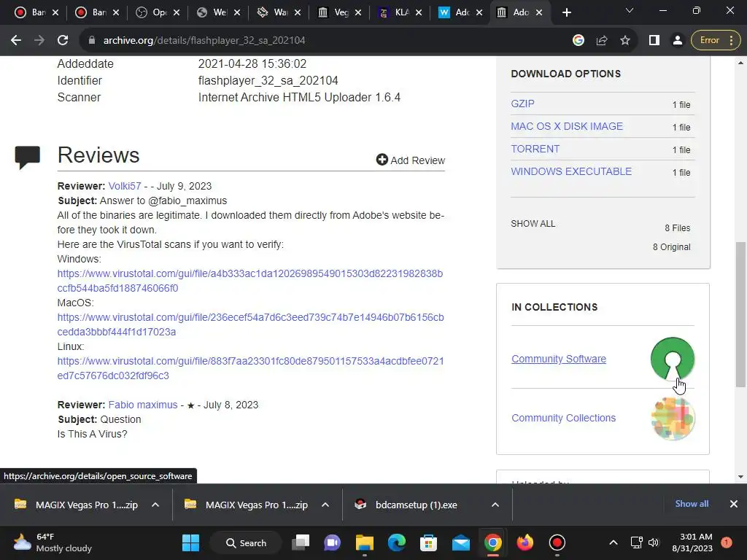The width and height of the screenshot is (747, 560).
Task: Open Google Chrome taskbar icon
Action: 493,542
